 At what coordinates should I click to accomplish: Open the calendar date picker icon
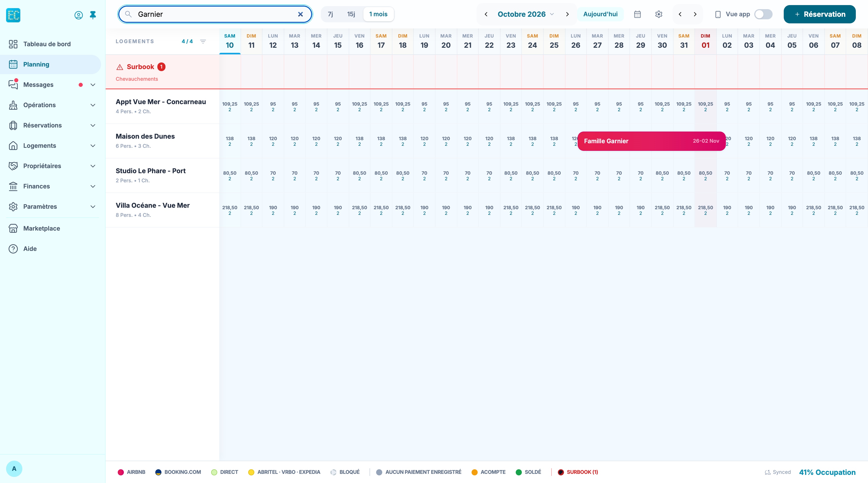click(x=637, y=14)
